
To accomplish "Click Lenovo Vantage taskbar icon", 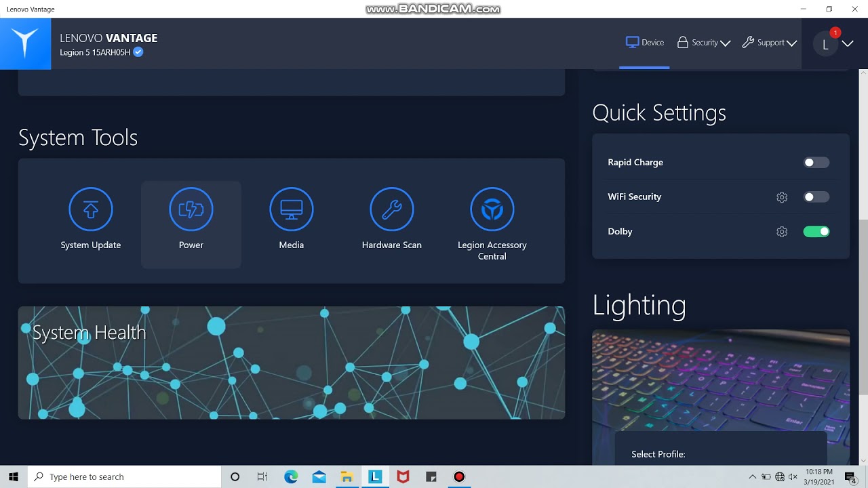I will tap(375, 477).
